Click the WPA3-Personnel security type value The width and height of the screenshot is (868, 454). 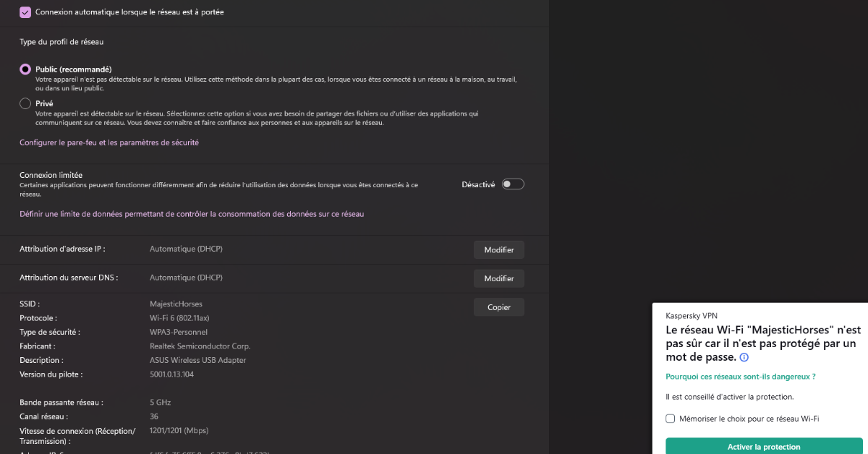pos(179,332)
